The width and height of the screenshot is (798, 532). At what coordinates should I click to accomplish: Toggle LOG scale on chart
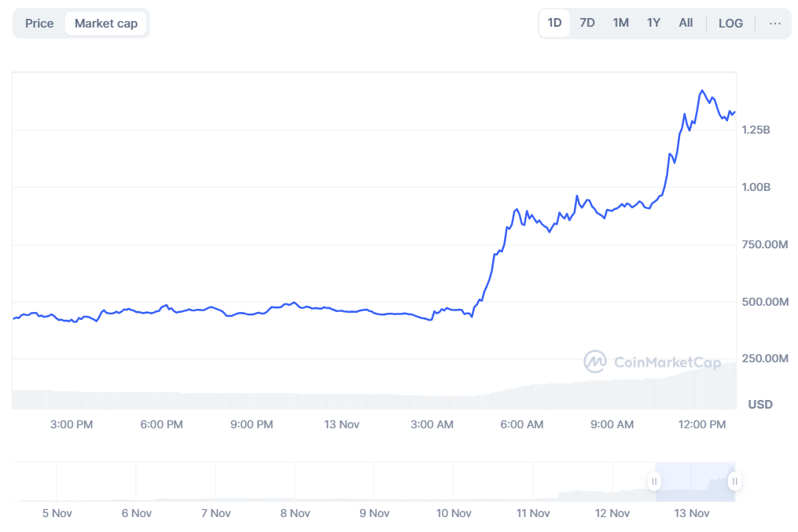730,24
